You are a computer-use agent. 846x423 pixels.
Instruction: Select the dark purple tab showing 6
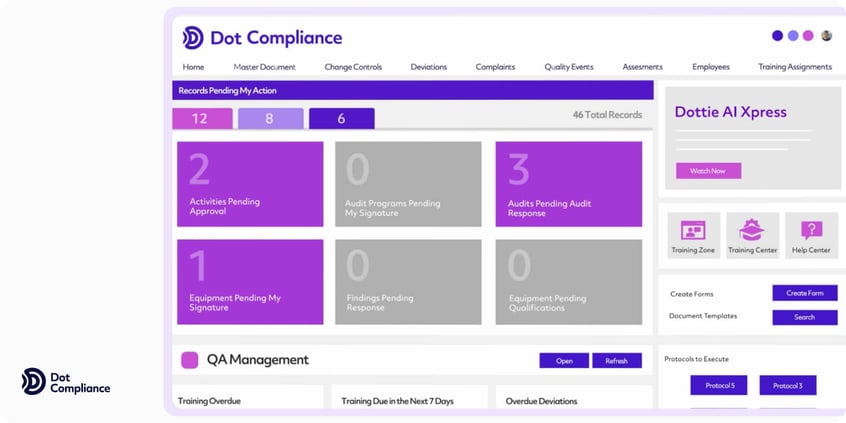click(x=342, y=119)
